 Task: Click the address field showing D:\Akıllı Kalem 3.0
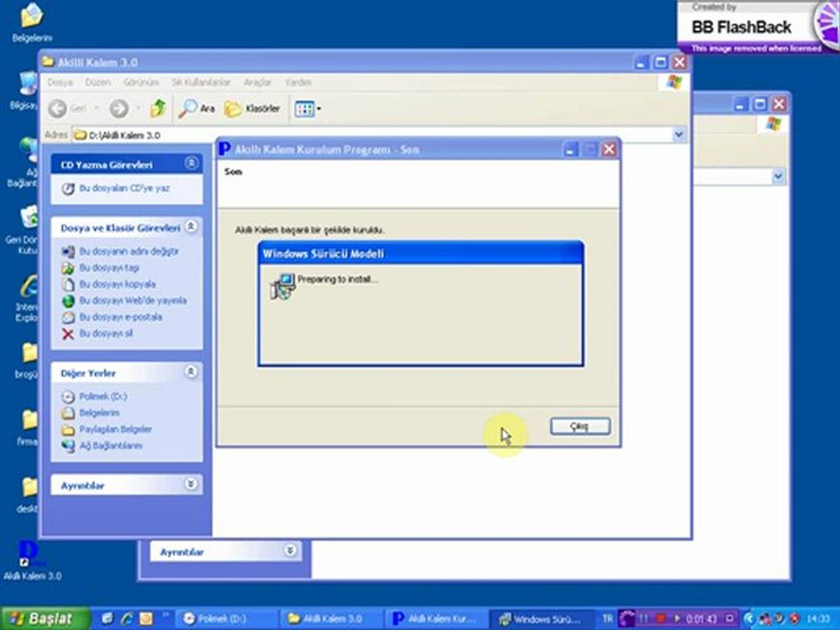[372, 135]
